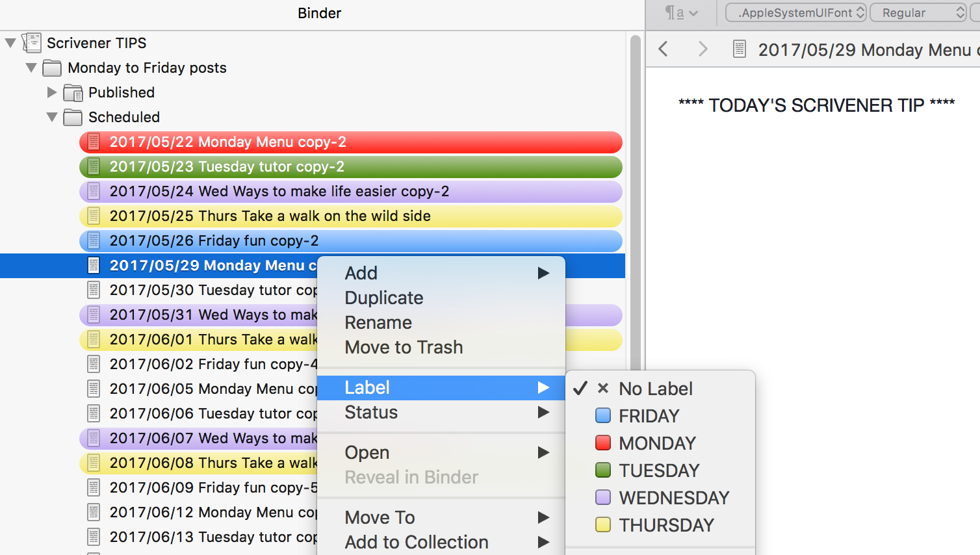Open the Add to Collection submenu
The width and height of the screenshot is (980, 555).
click(x=441, y=542)
